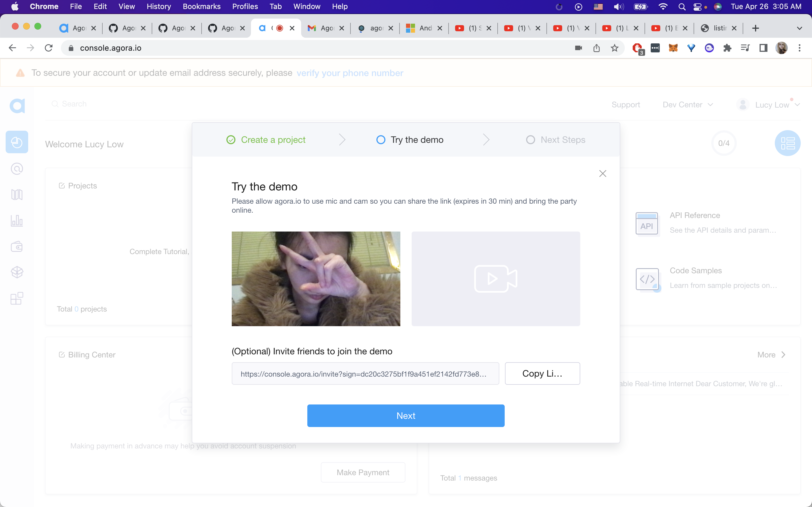
Task: Open the Code Samples icon
Action: (647, 279)
